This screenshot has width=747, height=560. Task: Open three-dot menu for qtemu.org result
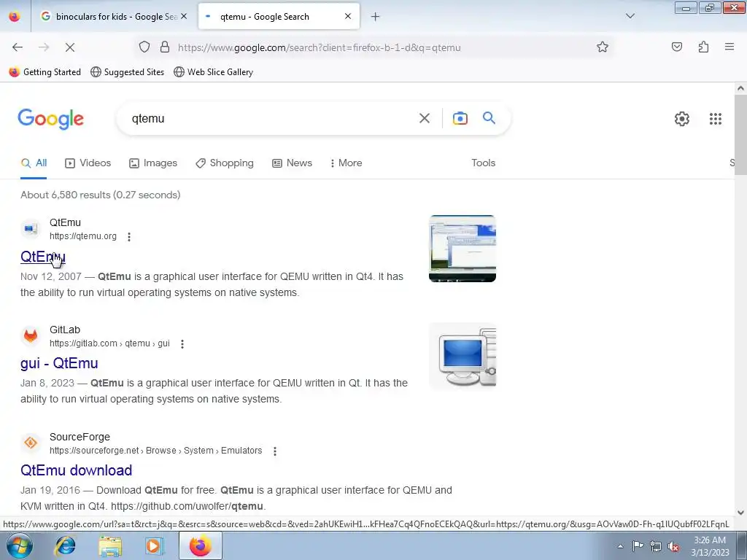click(x=128, y=237)
